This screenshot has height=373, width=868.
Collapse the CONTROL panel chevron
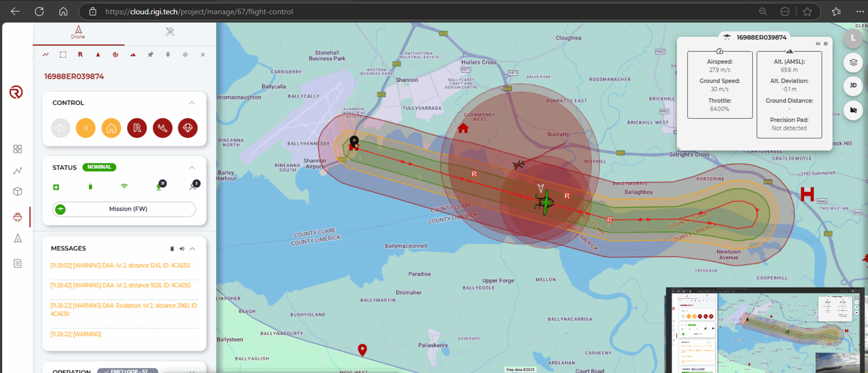click(x=192, y=103)
